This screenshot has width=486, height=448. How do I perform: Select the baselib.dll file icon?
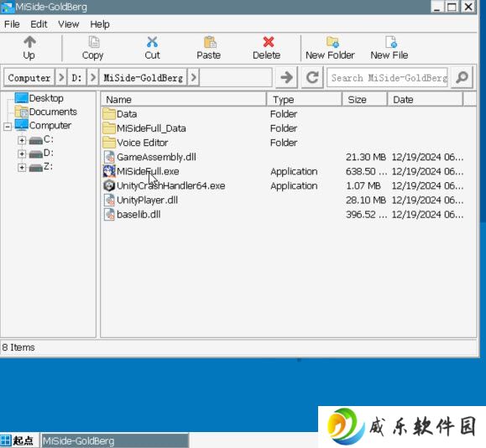pos(109,215)
